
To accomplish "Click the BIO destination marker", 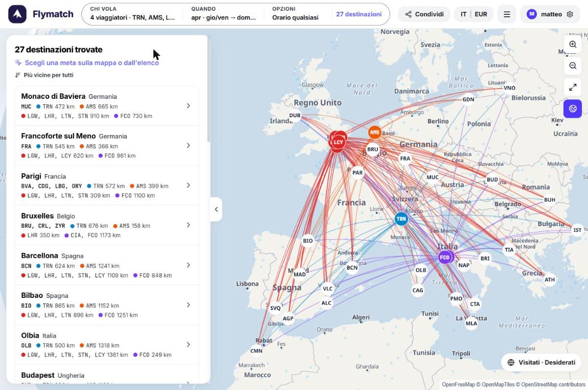I will point(308,241).
